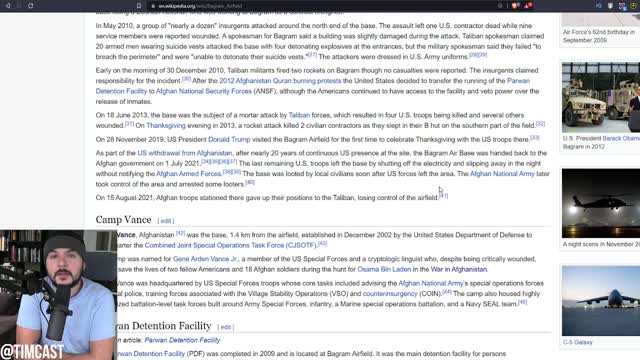
Task: Open the extension icon at toolbar right end
Action: pos(633,6)
